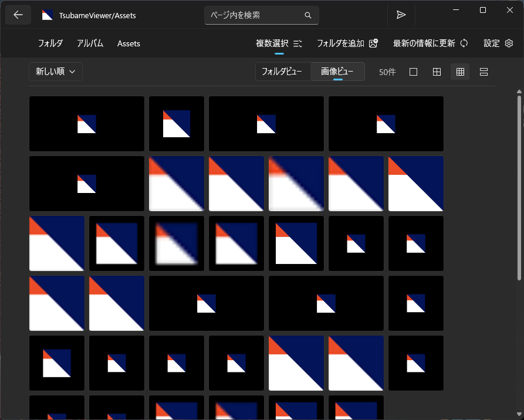The image size is (524, 420).
Task: Open the first wide thumbnail in fourth row
Action: 207,303
